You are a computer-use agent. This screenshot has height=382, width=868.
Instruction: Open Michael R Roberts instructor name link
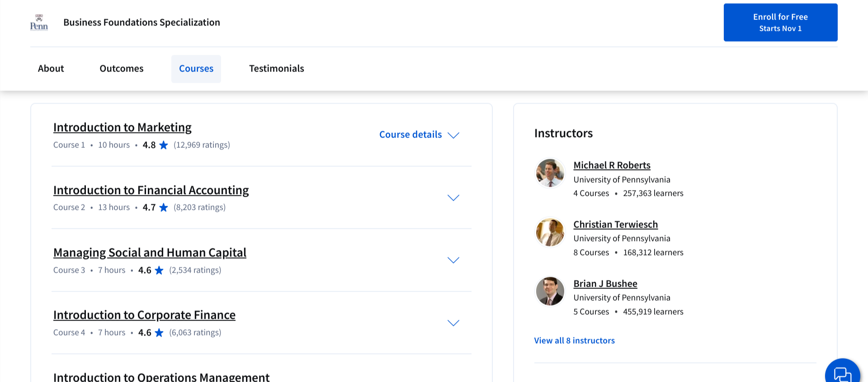612,165
